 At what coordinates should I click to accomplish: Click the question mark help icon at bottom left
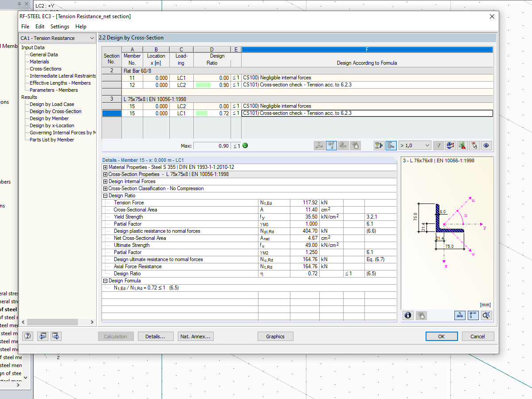pyautogui.click(x=27, y=336)
